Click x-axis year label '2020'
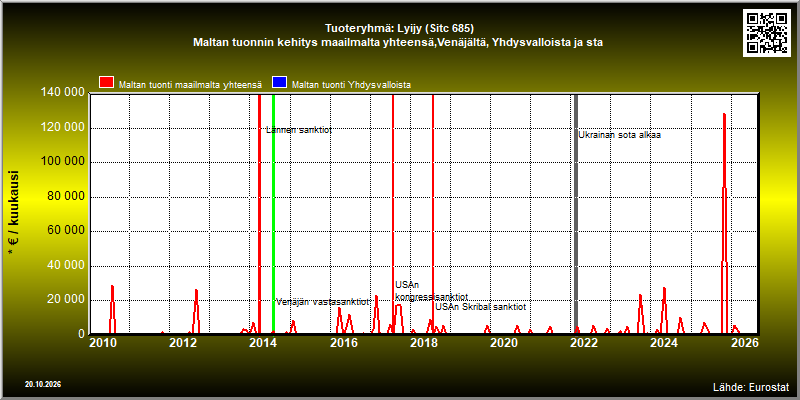Viewport: 800px width, 400px height. (504, 343)
